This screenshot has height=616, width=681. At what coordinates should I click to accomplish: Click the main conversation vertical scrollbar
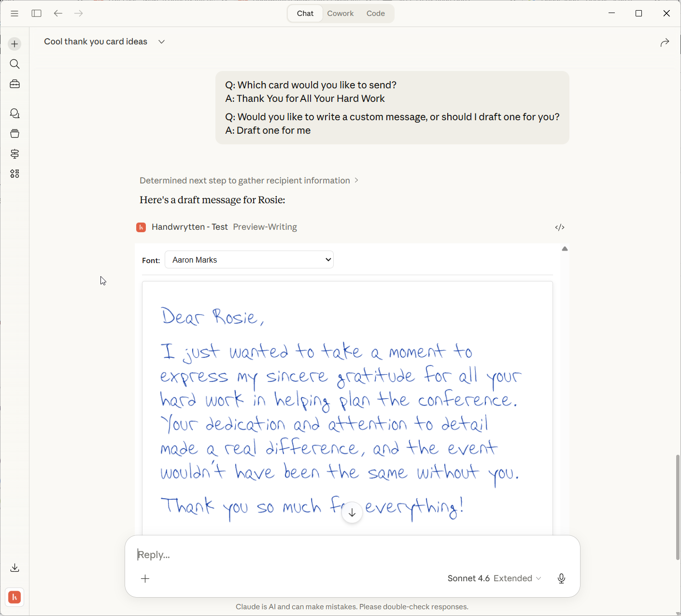click(x=678, y=507)
